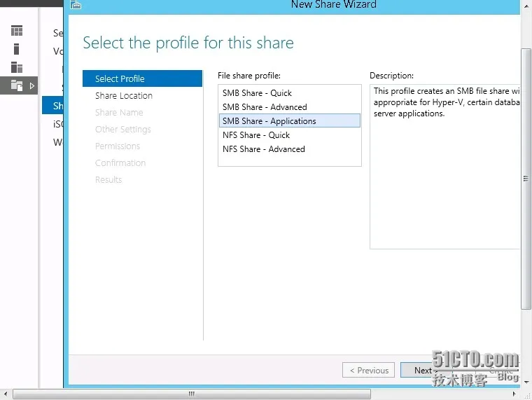Image resolution: width=532 pixels, height=400 pixels.
Task: Go to the Share Location wizard step
Action: coord(124,96)
